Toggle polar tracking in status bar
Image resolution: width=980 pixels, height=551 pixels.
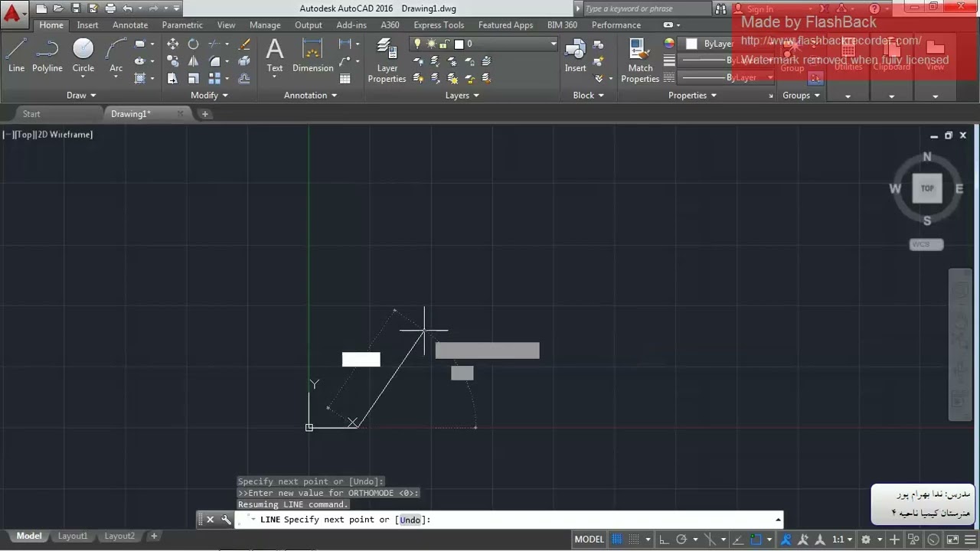pyautogui.click(x=681, y=540)
